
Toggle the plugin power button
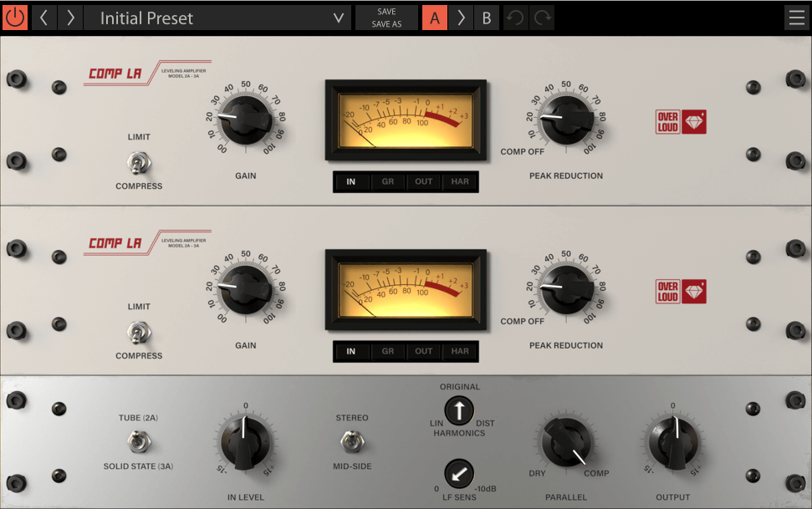15,18
